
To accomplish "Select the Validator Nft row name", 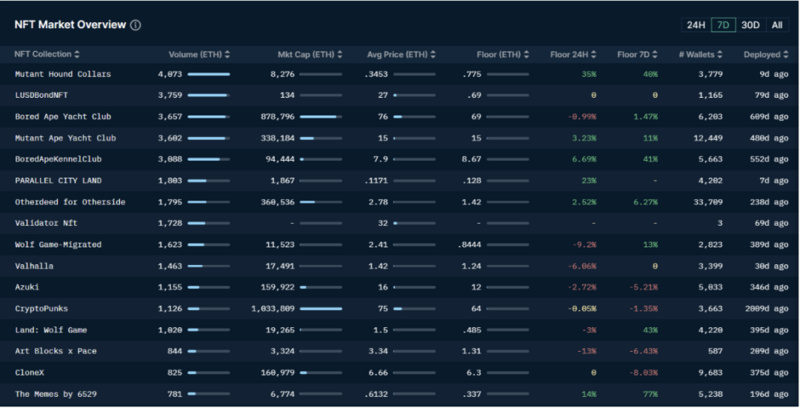I will pyautogui.click(x=46, y=223).
